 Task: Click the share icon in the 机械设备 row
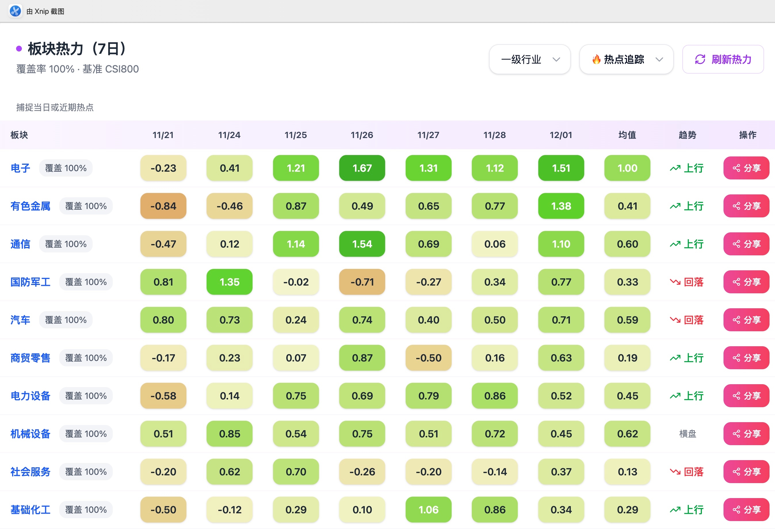click(736, 434)
